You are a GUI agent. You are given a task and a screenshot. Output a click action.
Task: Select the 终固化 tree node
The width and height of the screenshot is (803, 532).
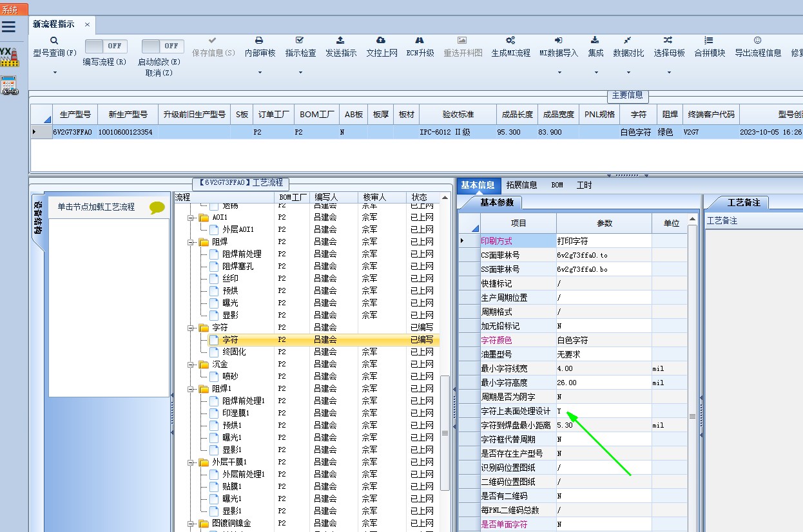[234, 352]
